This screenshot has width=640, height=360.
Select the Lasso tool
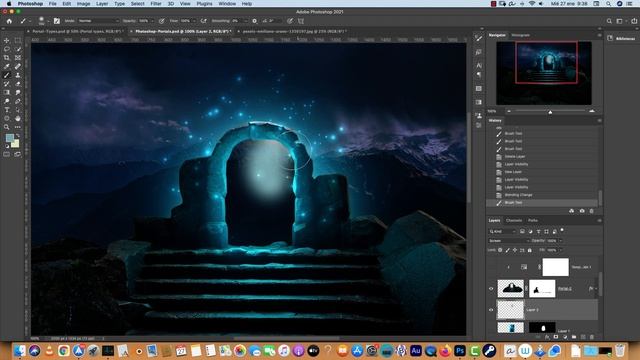[x=7, y=49]
